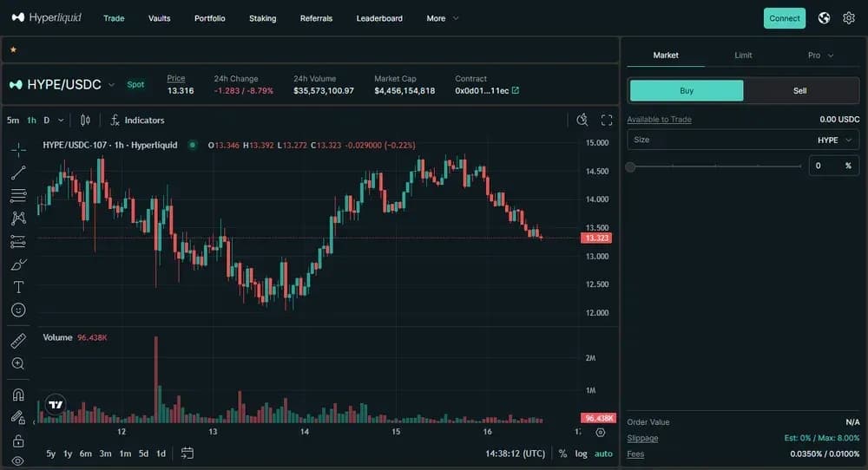Open the Leaderboard page

(379, 18)
